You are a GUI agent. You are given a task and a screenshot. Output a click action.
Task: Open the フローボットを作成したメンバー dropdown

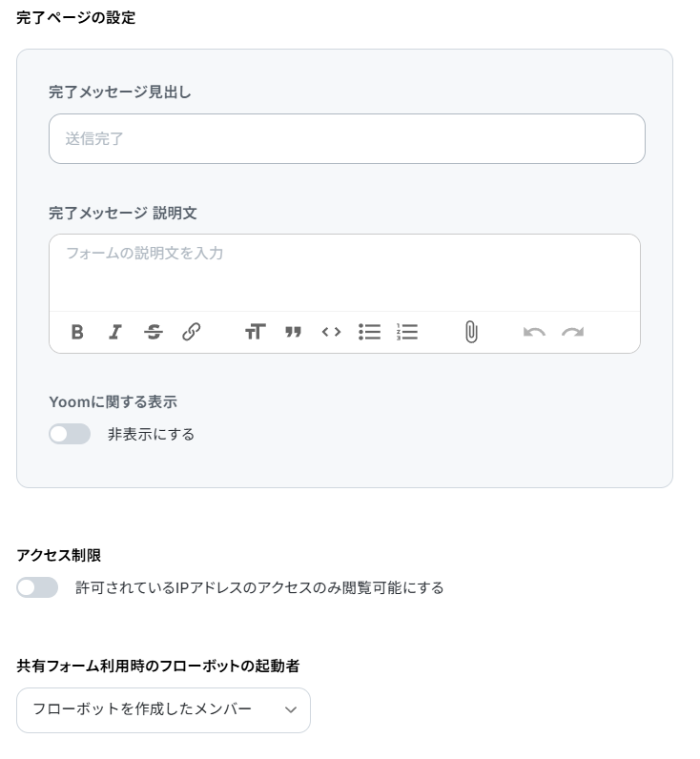tap(164, 710)
